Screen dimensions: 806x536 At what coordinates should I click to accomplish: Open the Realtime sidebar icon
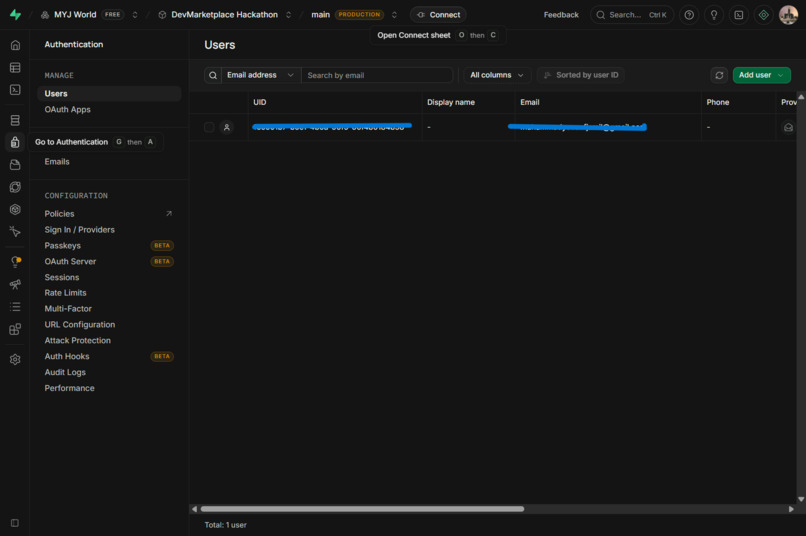coord(15,232)
